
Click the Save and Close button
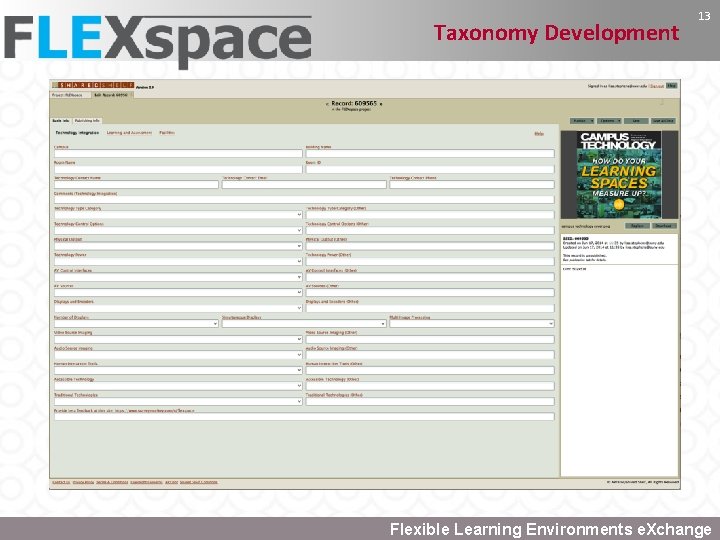click(663, 121)
